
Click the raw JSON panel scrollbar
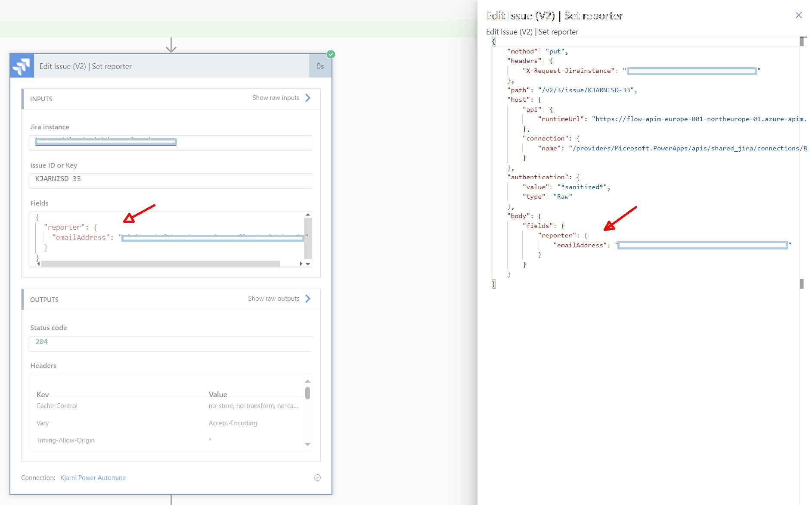(802, 162)
